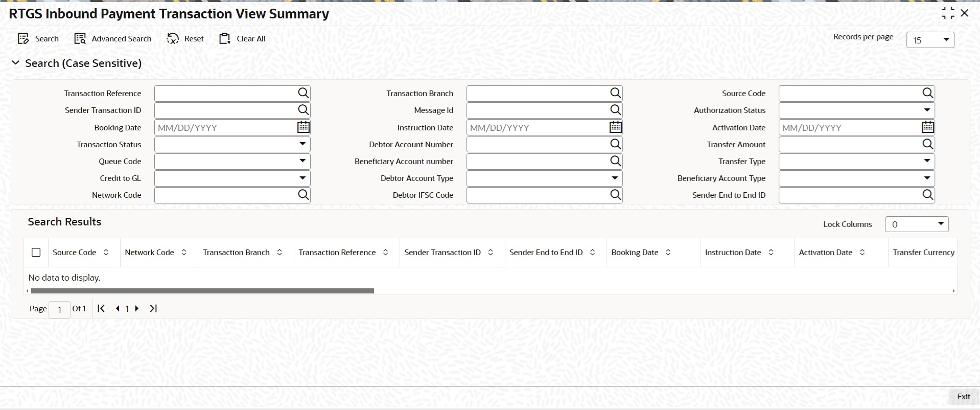Image resolution: width=980 pixels, height=410 pixels.
Task: Tick the select-all checkbox in results header
Action: [x=36, y=253]
